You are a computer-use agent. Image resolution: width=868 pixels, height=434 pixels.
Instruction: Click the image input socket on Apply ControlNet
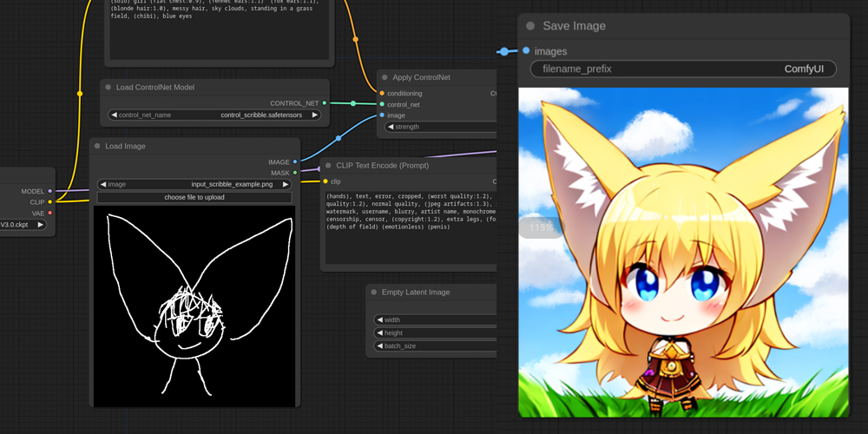pos(382,115)
